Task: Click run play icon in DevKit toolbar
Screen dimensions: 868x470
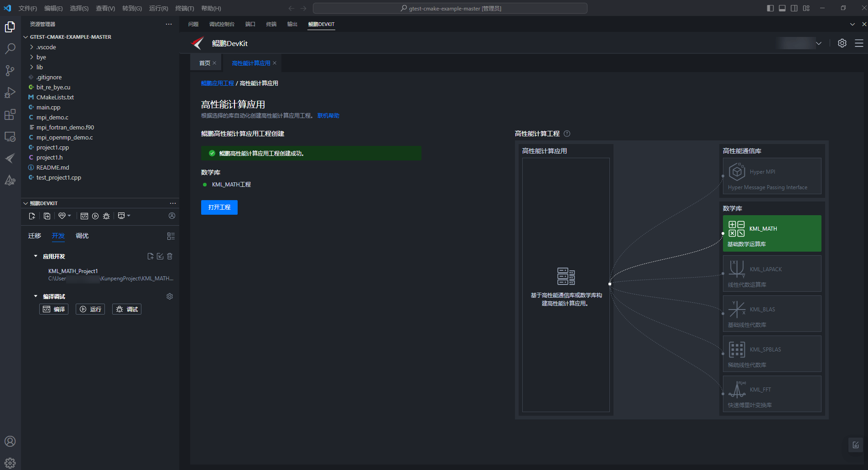Action: click(x=95, y=216)
